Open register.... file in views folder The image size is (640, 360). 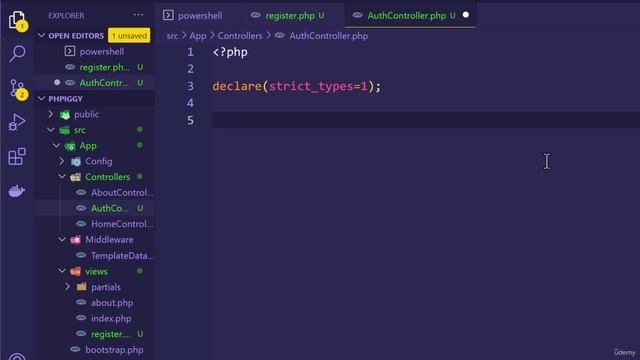[111, 334]
